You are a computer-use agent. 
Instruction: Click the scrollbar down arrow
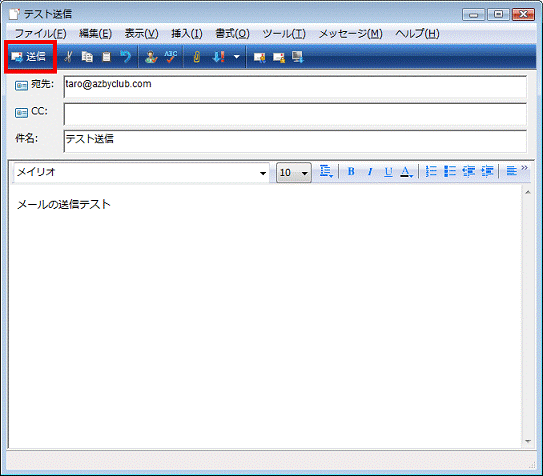tap(528, 441)
